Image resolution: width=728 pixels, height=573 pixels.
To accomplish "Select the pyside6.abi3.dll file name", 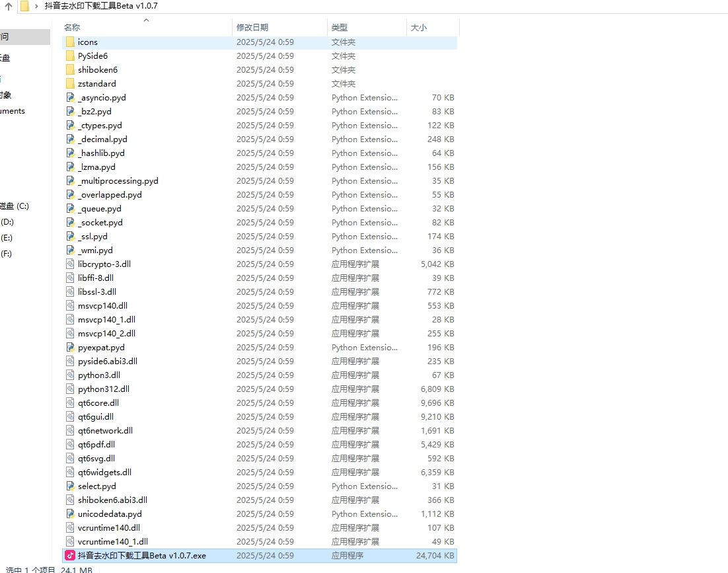I will pos(108,362).
